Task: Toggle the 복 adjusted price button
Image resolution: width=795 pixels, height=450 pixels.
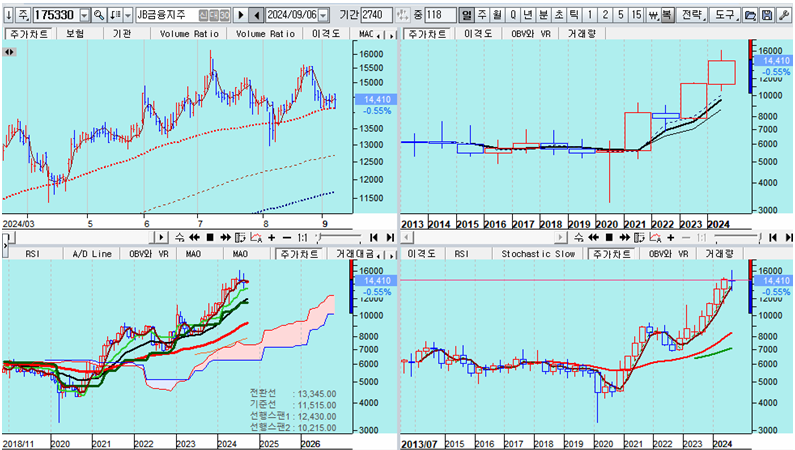Action: 666,15
